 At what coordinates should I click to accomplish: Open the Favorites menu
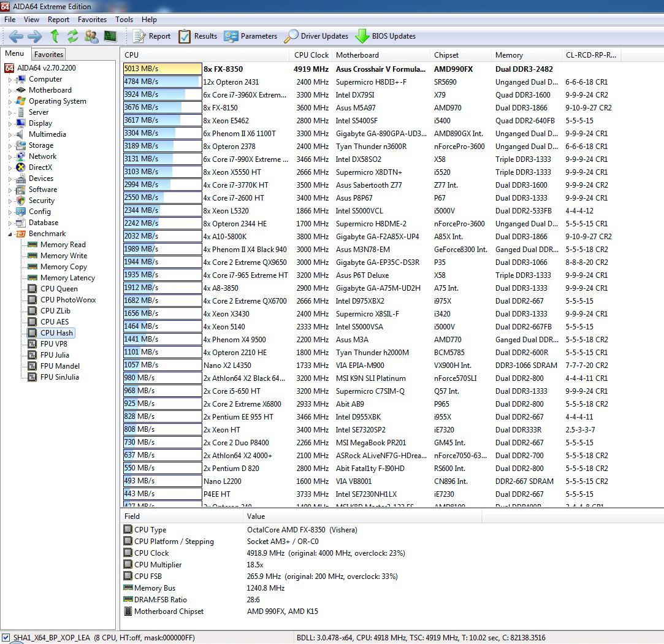[x=93, y=20]
